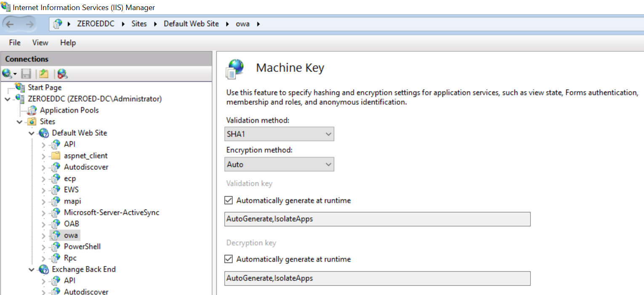Select Microsoft-Server-ActiveSync in the tree
The height and width of the screenshot is (295, 644).
(111, 213)
